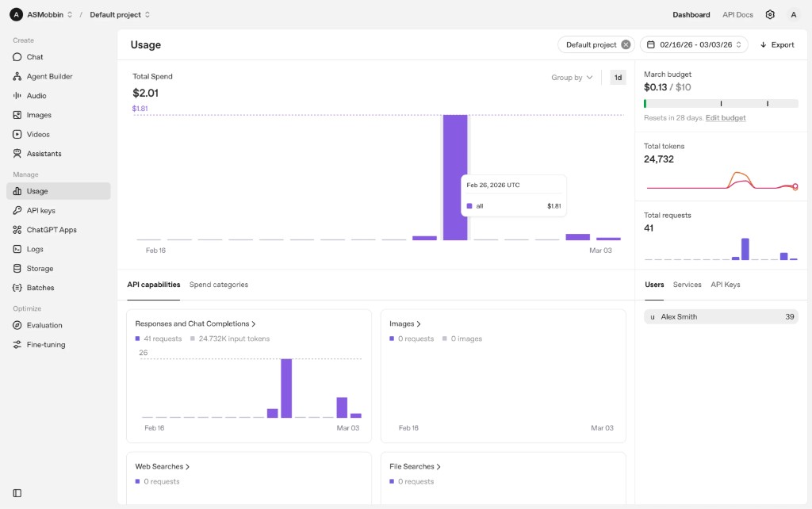Open the Chat icon in sidebar
The image size is (812, 509).
17,57
